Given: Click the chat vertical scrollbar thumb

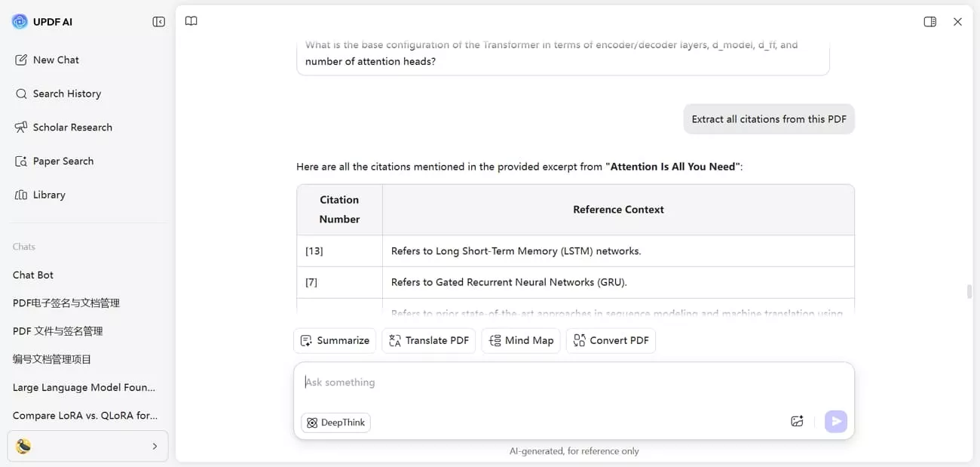Looking at the screenshot, I should [x=969, y=292].
